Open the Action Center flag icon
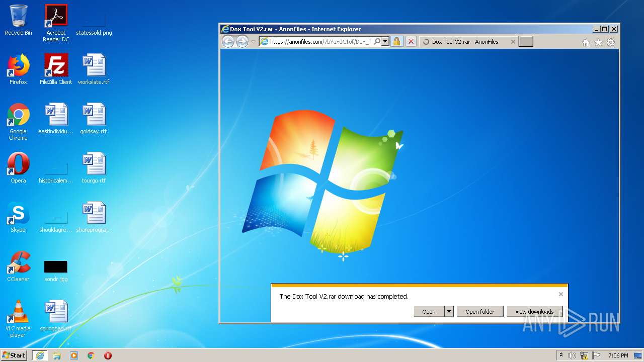Image resolution: width=644 pixels, height=362 pixels. pyautogui.click(x=596, y=355)
